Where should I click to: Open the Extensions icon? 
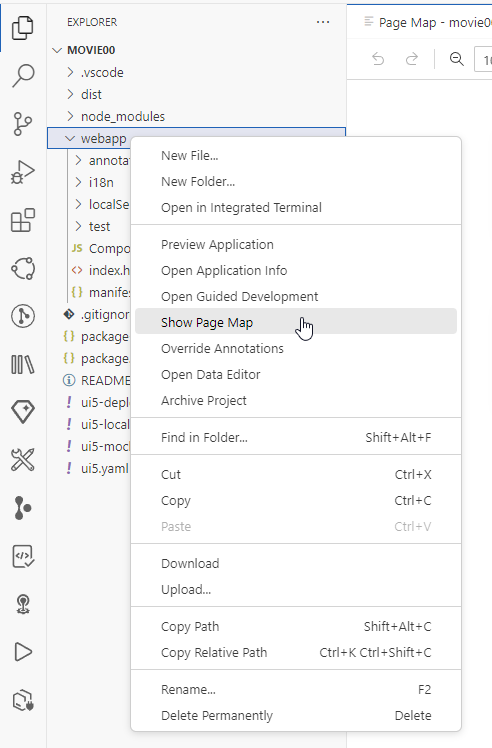[22, 220]
